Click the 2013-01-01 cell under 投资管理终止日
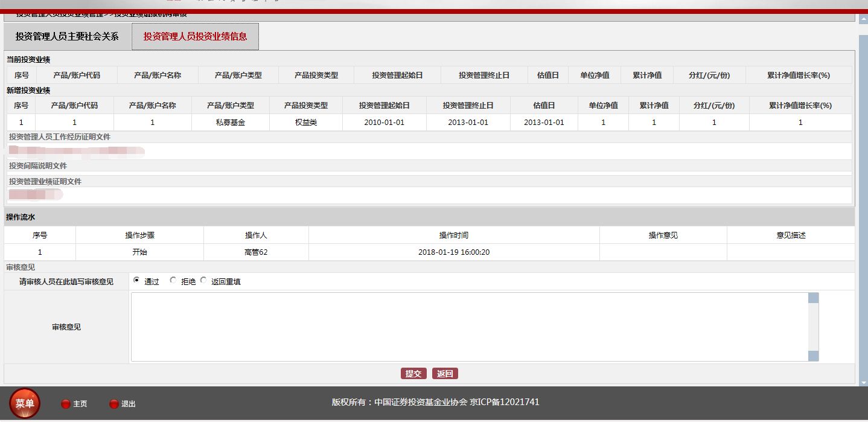Screen dimensions: 868x422 click(x=468, y=123)
